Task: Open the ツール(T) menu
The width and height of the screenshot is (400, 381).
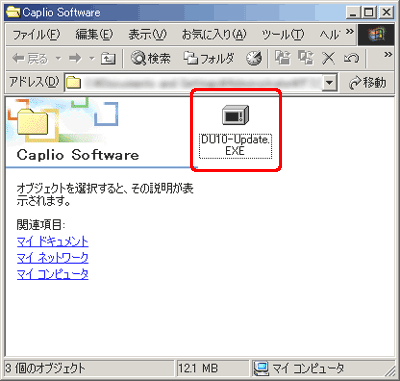Action: (282, 34)
